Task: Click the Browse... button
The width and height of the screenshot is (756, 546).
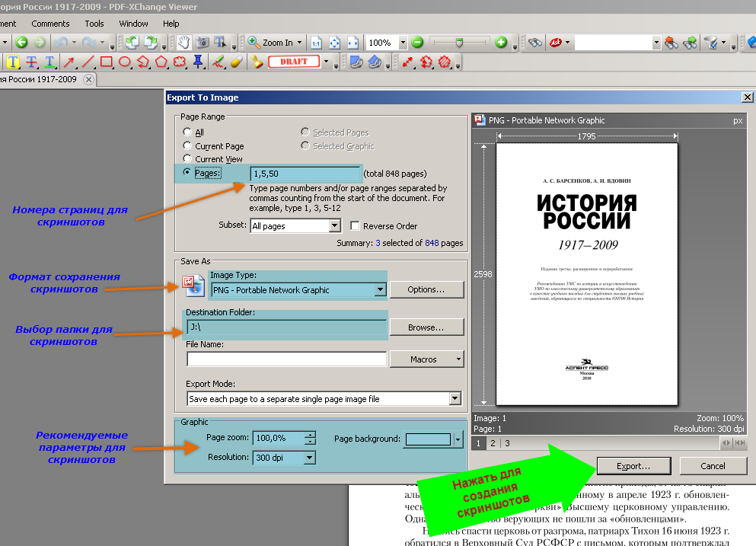Action: [426, 327]
